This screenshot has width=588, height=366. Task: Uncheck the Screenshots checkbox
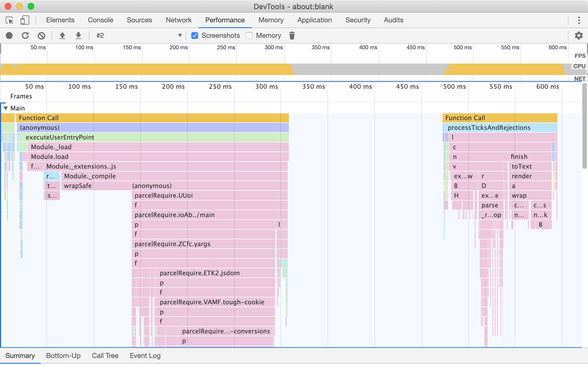point(195,36)
